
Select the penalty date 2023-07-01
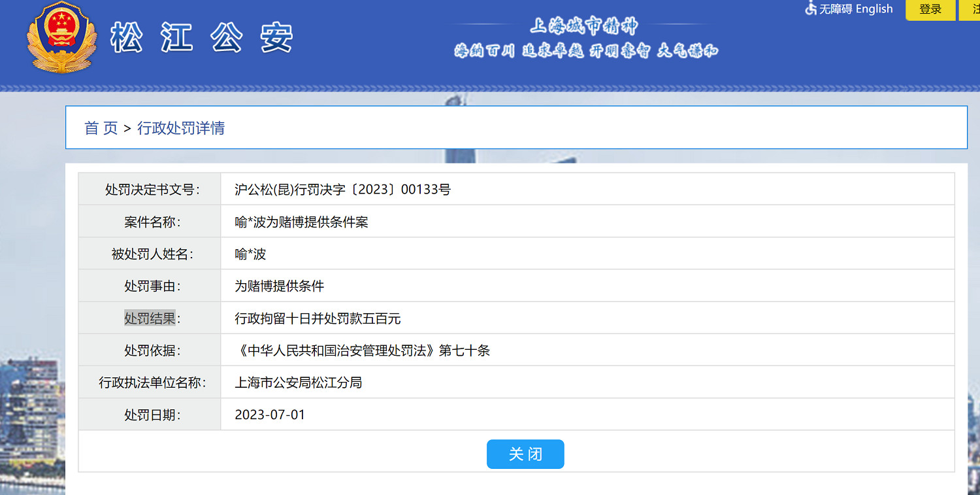(x=270, y=415)
